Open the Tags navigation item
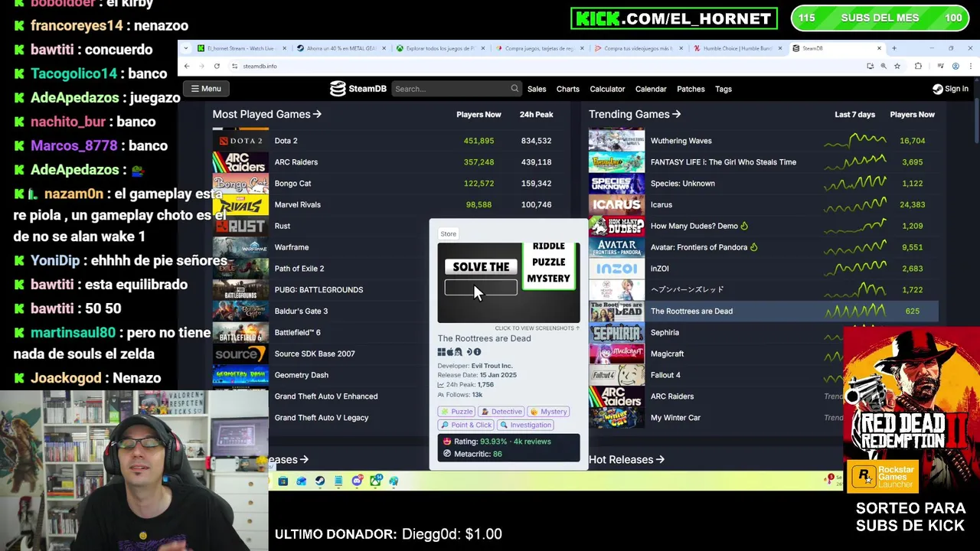 724,89
